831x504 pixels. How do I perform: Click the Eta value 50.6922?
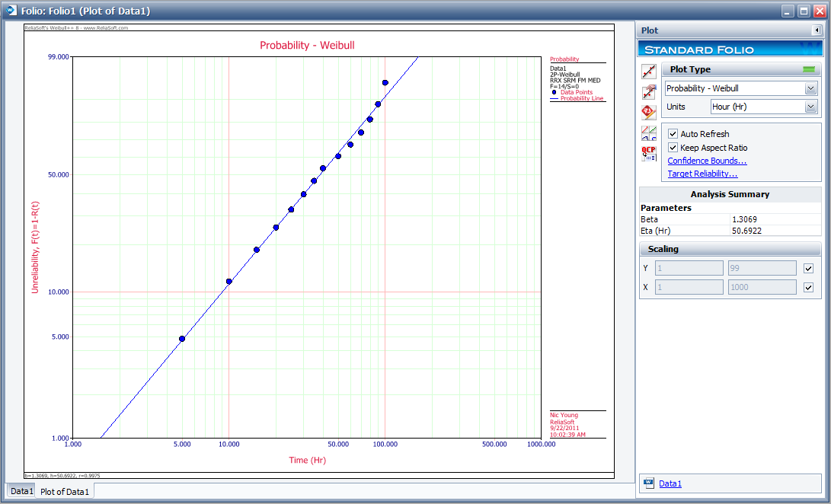(746, 231)
